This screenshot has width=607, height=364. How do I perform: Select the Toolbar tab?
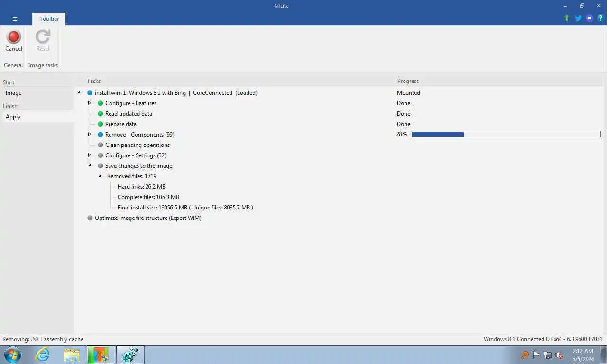coord(49,19)
